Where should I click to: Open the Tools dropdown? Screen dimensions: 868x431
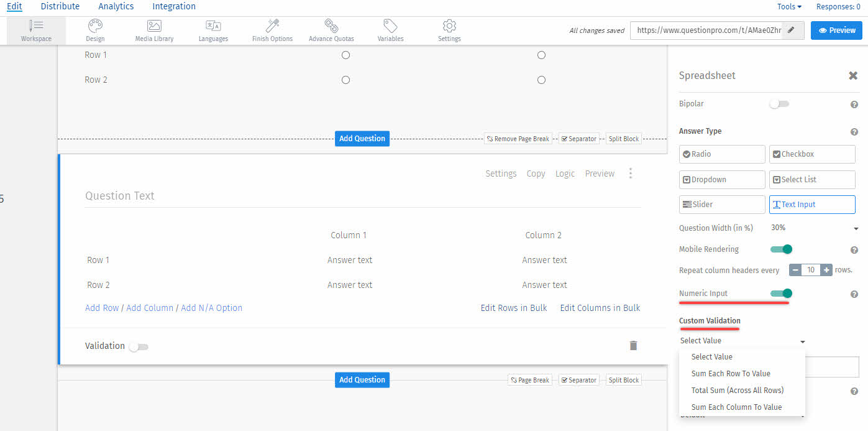click(x=788, y=6)
